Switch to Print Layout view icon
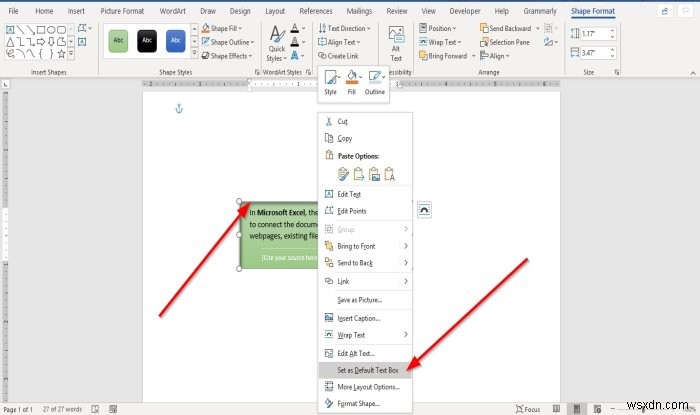 coord(577,409)
